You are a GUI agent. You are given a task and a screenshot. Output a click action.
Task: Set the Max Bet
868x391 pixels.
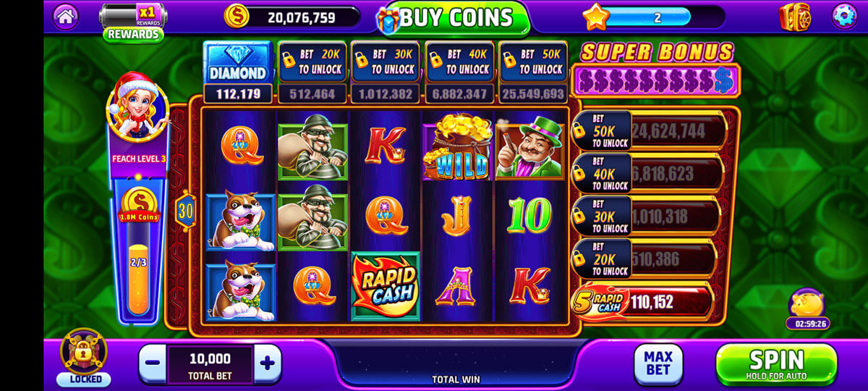tap(658, 363)
